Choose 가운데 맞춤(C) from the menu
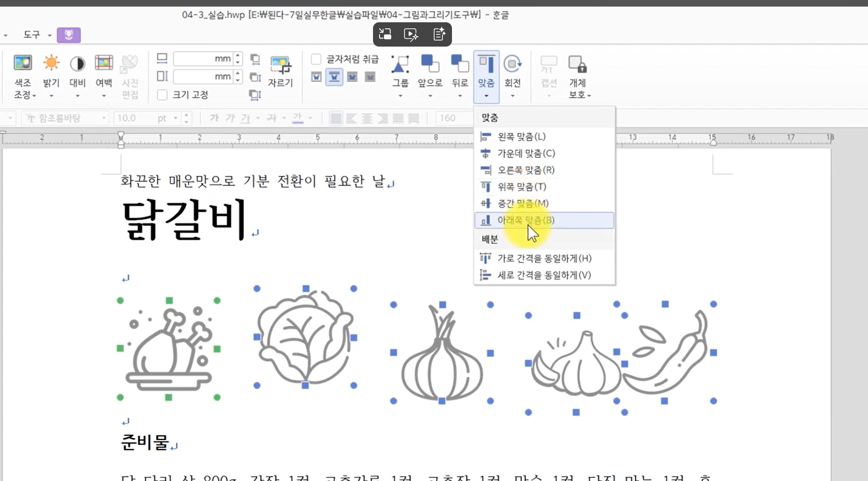Screen dimensions: 868x481 click(x=544, y=153)
